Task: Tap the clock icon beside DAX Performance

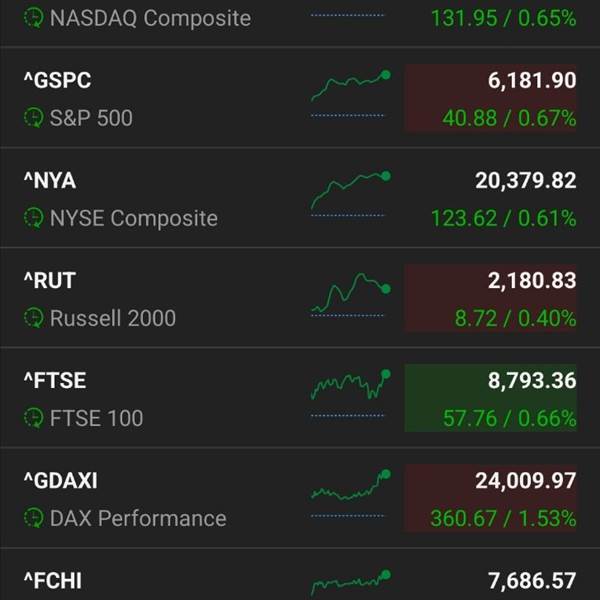Action: 34,518
